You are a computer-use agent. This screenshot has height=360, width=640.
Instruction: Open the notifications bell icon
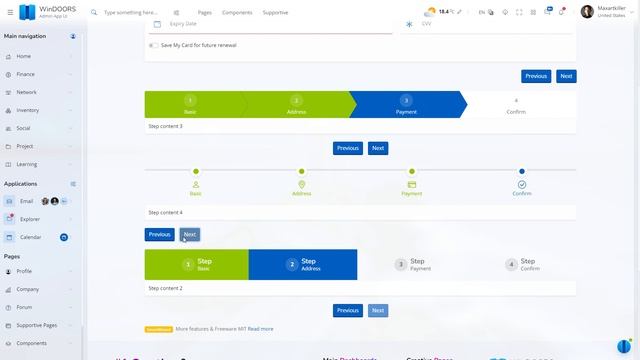pyautogui.click(x=562, y=11)
